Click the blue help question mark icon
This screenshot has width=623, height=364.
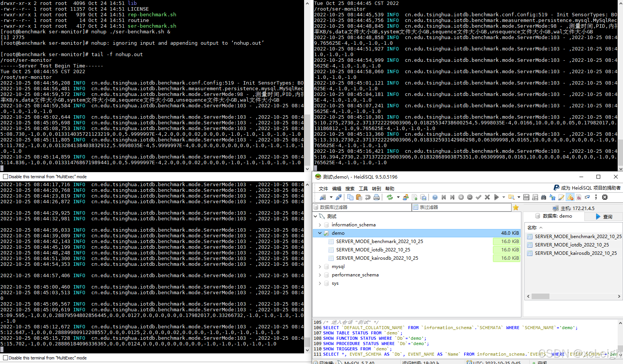tap(435, 197)
